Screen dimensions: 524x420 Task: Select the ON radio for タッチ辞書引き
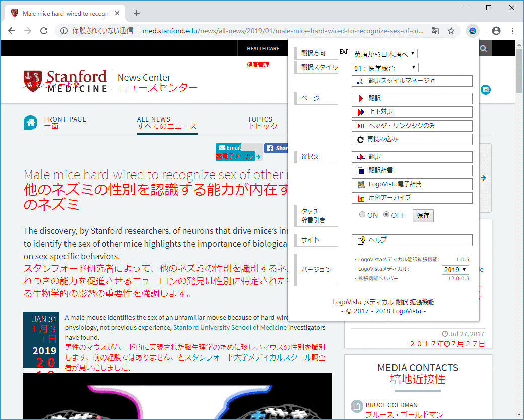[x=362, y=215]
